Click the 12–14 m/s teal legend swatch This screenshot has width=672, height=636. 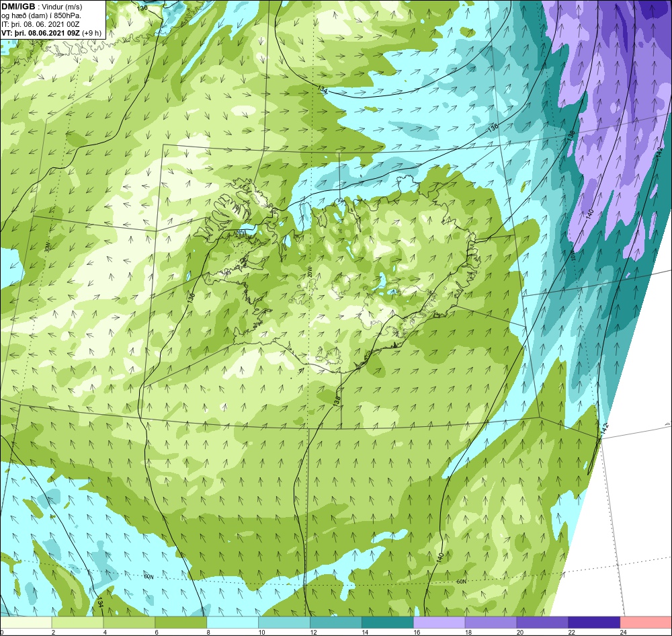pyautogui.click(x=336, y=623)
